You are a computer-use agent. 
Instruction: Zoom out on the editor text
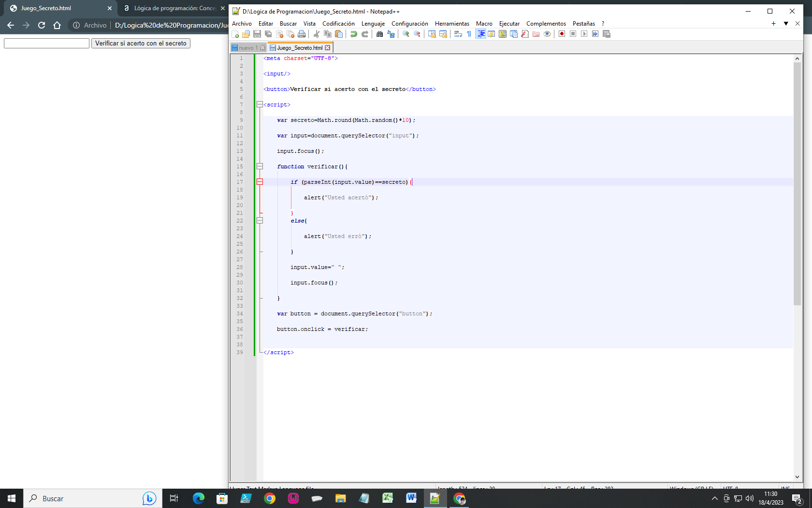tap(417, 34)
